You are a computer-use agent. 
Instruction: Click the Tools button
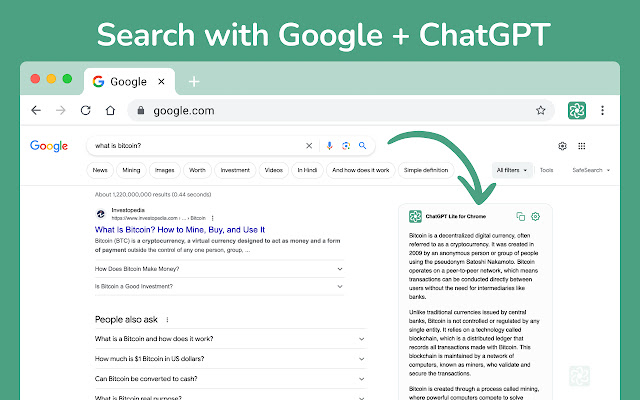[x=547, y=170]
